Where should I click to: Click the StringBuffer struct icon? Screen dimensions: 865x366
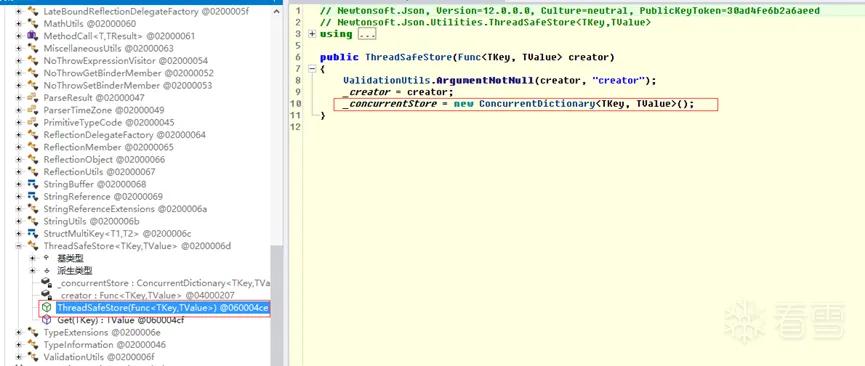coord(33,184)
